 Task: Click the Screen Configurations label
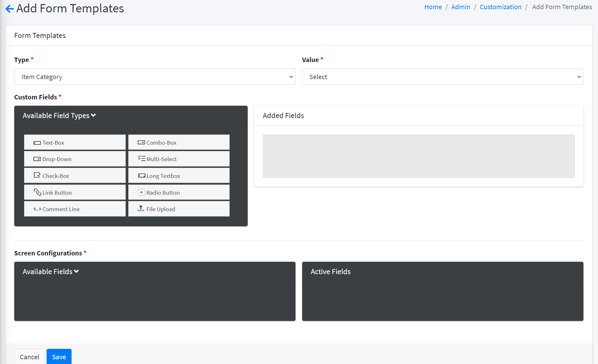point(48,253)
